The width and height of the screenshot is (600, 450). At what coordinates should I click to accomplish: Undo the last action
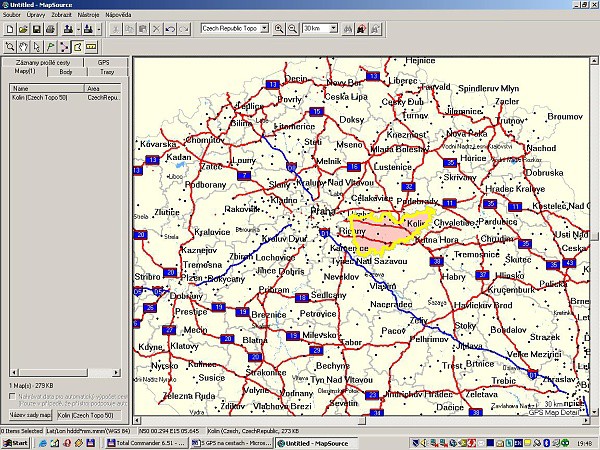170,29
